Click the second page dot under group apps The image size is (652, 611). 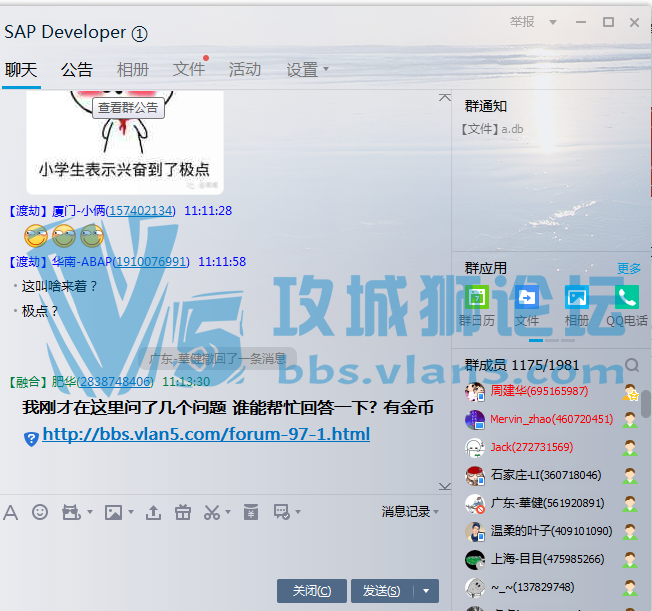[552, 340]
